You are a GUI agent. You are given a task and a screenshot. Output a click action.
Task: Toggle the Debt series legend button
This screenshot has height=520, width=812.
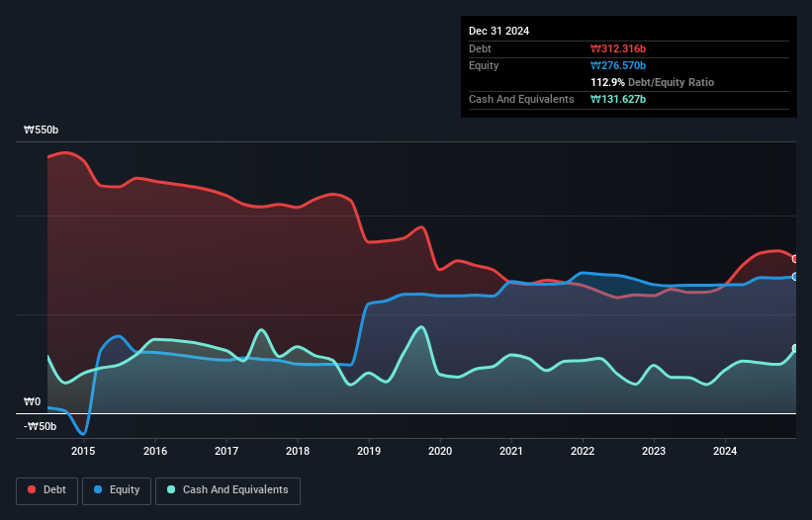click(x=47, y=490)
